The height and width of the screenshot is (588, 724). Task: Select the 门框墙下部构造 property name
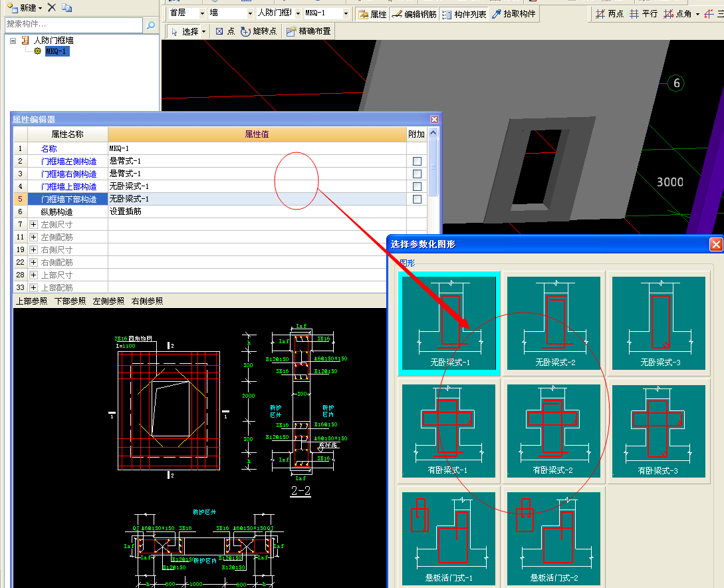click(x=68, y=199)
